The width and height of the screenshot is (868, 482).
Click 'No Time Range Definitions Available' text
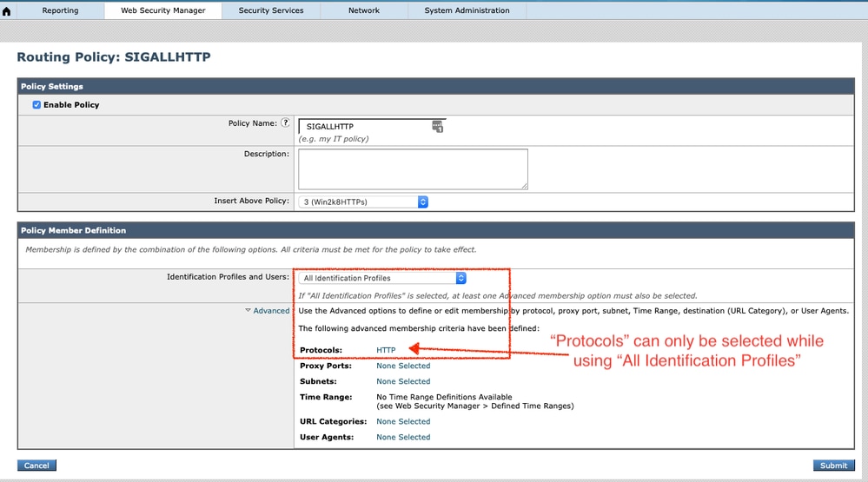444,397
